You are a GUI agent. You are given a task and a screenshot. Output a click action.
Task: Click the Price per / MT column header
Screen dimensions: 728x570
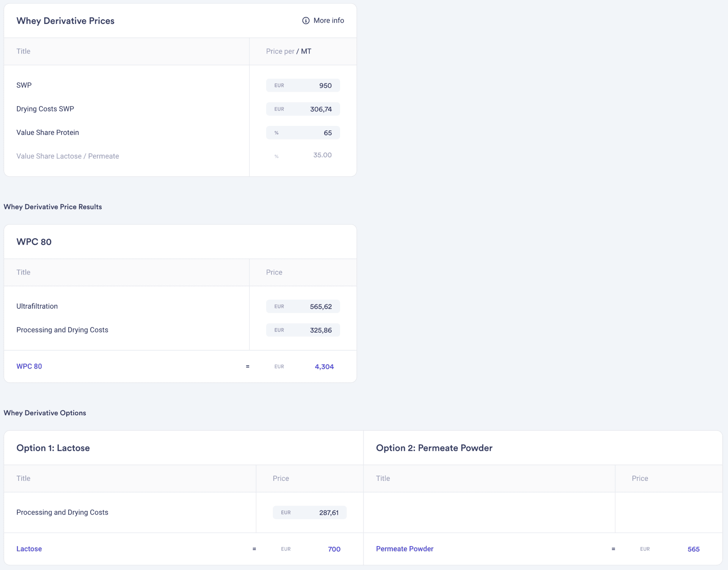(x=289, y=51)
